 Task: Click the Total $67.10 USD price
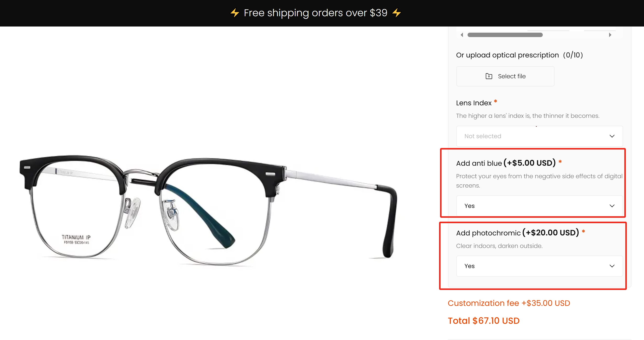click(x=484, y=321)
